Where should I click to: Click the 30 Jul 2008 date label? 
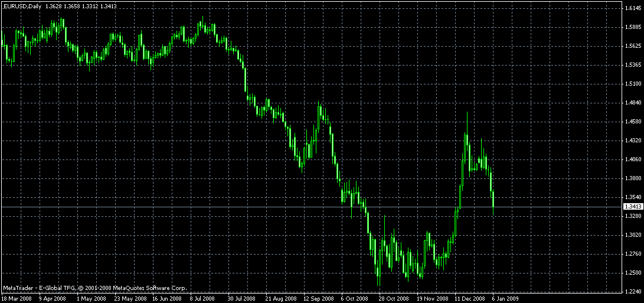point(243,299)
